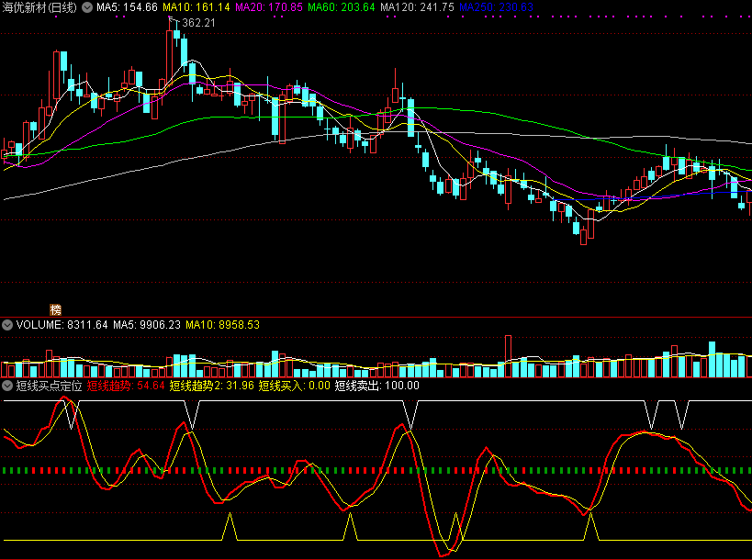Viewport: 752px width, 560px height.
Task: Click the MA250: 230.63 label
Action: tap(496, 7)
